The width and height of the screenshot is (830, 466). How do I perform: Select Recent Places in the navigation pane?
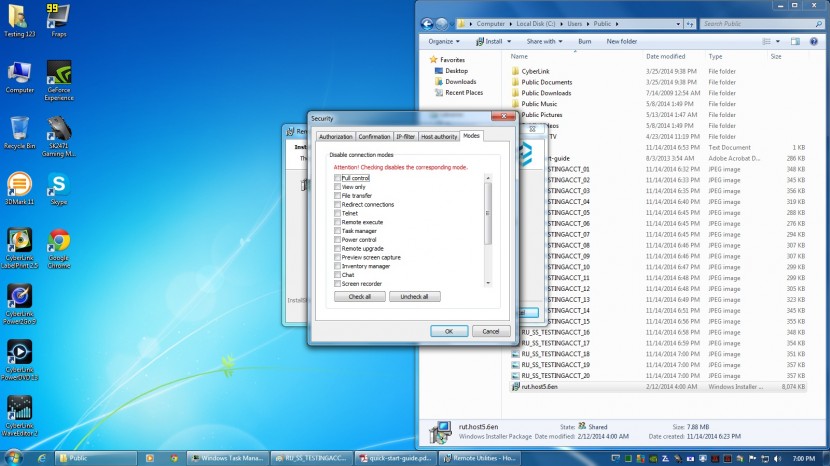tap(464, 92)
